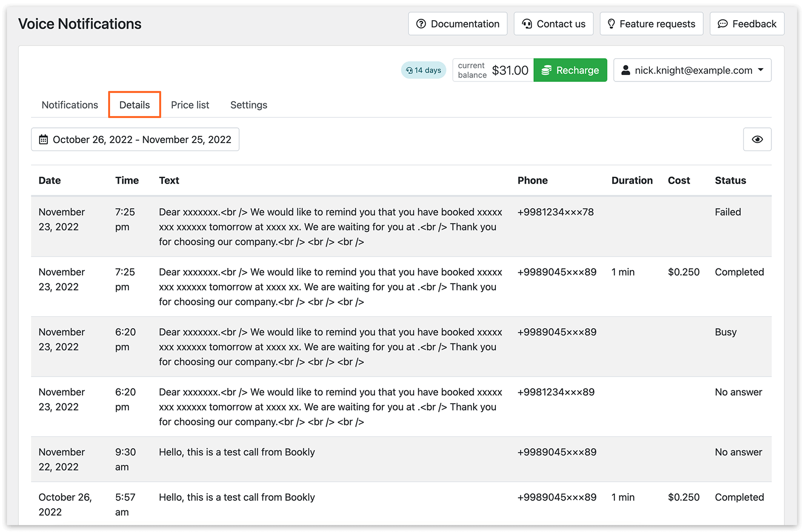Select the Failed call row phone number
This screenshot has width=804, height=532.
click(556, 212)
